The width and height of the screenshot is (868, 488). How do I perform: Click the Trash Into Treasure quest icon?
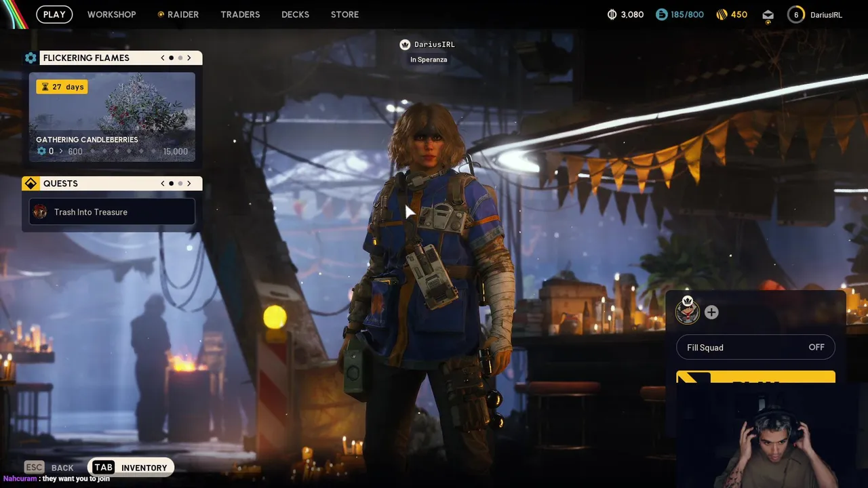click(x=40, y=212)
